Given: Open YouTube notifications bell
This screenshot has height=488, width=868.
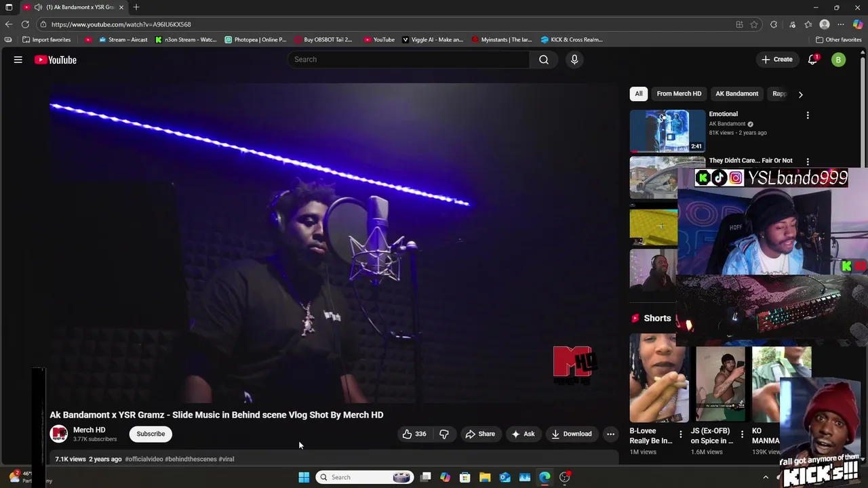Looking at the screenshot, I should click(x=812, y=60).
